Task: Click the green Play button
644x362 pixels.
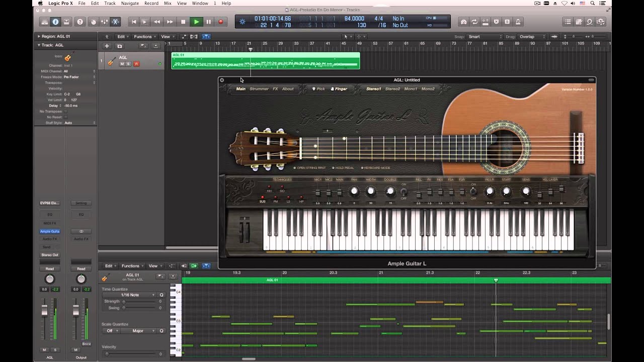Action: point(196,22)
